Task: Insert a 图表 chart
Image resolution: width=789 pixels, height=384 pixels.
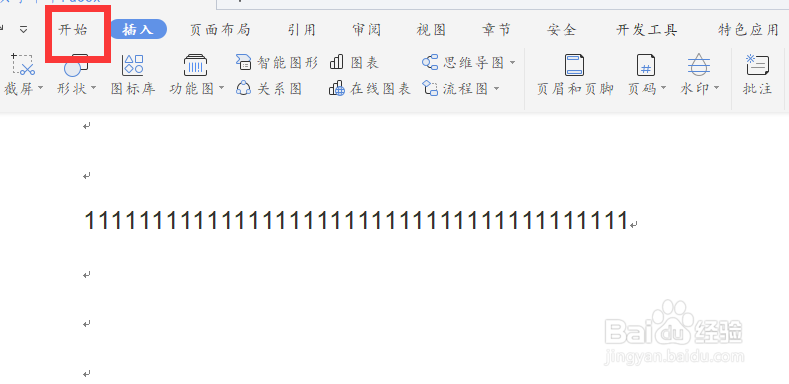Action: pos(354,63)
